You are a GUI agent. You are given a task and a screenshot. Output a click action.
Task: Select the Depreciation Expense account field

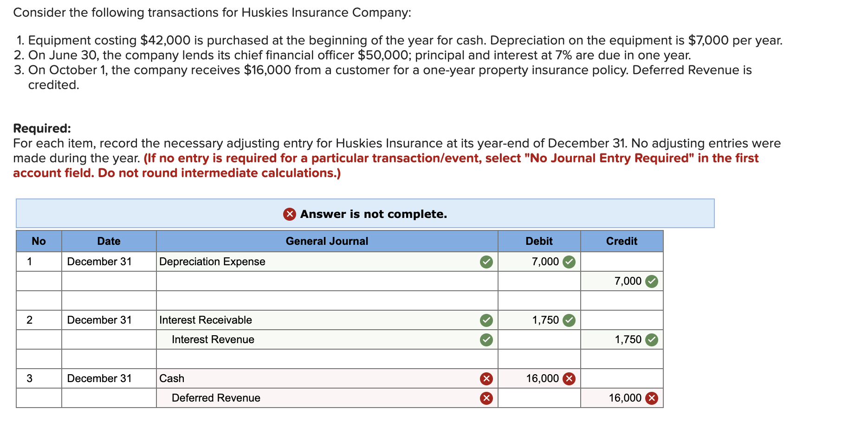[x=327, y=262]
